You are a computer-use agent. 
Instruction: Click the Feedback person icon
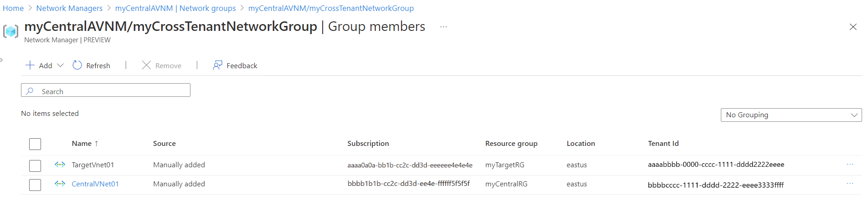pyautogui.click(x=218, y=65)
